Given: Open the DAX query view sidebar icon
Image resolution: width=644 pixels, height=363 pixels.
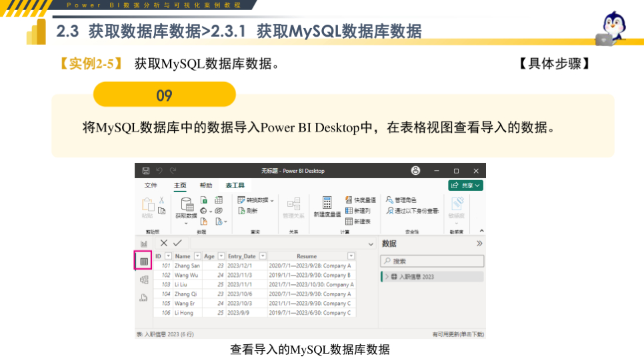Looking at the screenshot, I should (x=144, y=298).
